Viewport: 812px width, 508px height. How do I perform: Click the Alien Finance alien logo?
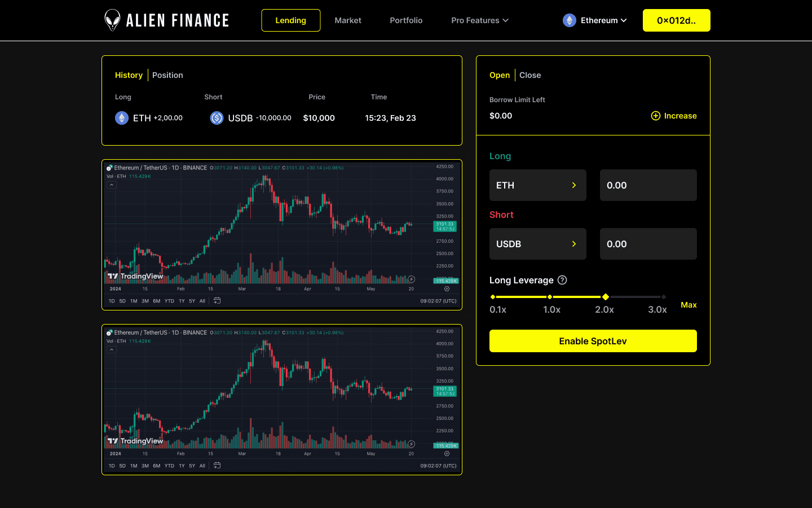click(x=112, y=20)
